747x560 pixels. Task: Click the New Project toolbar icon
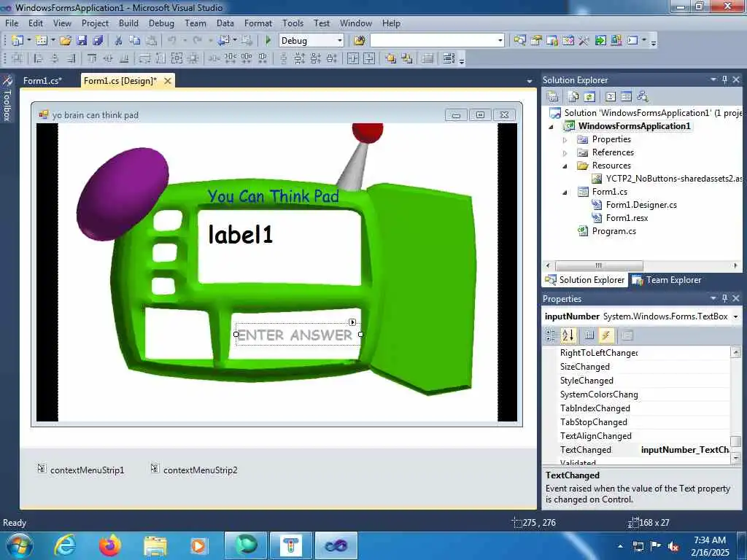(18, 41)
